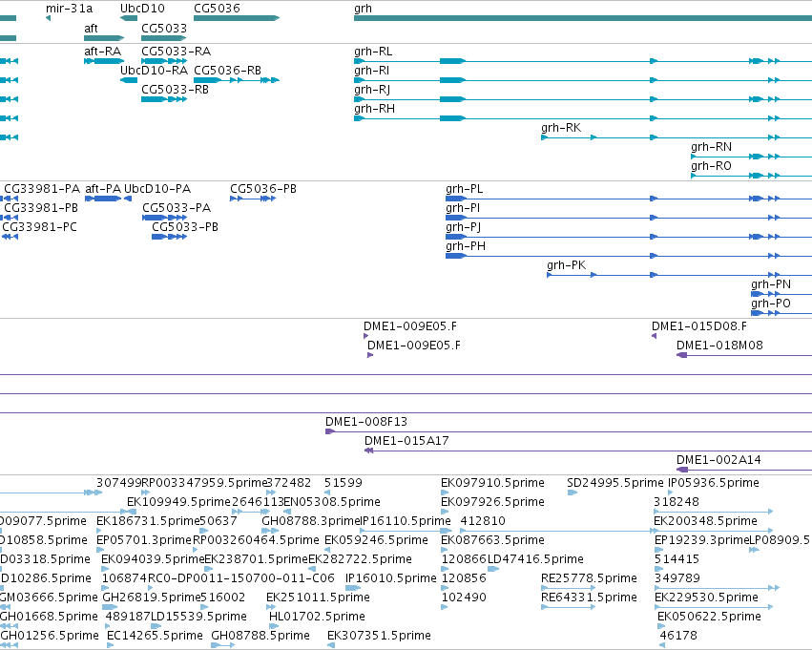Click EST label 412810
The image size is (812, 650).
pos(483,521)
